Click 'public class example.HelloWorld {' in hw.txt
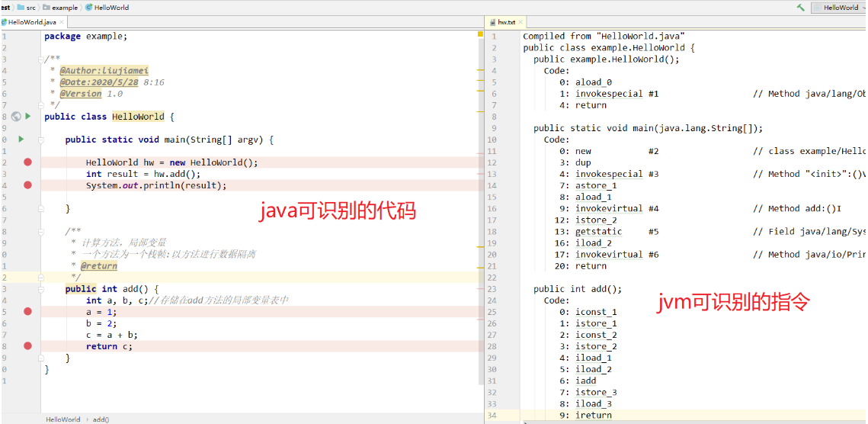The height and width of the screenshot is (424, 868). [609, 48]
